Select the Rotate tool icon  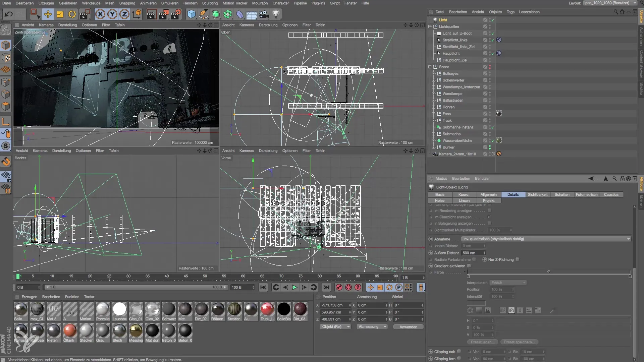(x=72, y=14)
